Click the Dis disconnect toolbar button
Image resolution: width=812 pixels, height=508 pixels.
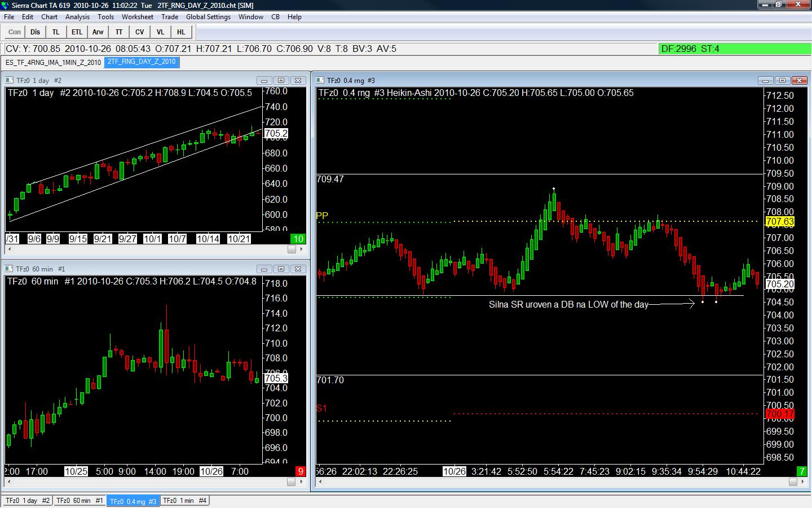tap(36, 32)
